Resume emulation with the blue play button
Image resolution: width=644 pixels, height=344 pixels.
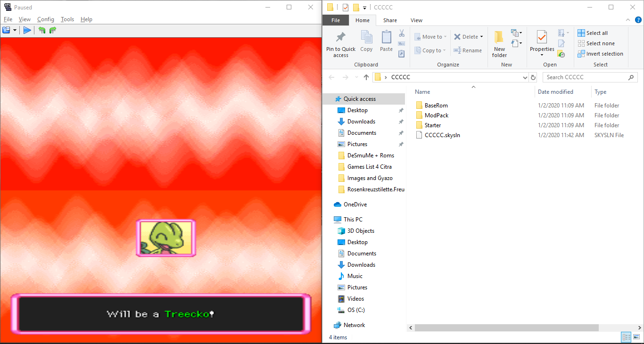(x=27, y=30)
